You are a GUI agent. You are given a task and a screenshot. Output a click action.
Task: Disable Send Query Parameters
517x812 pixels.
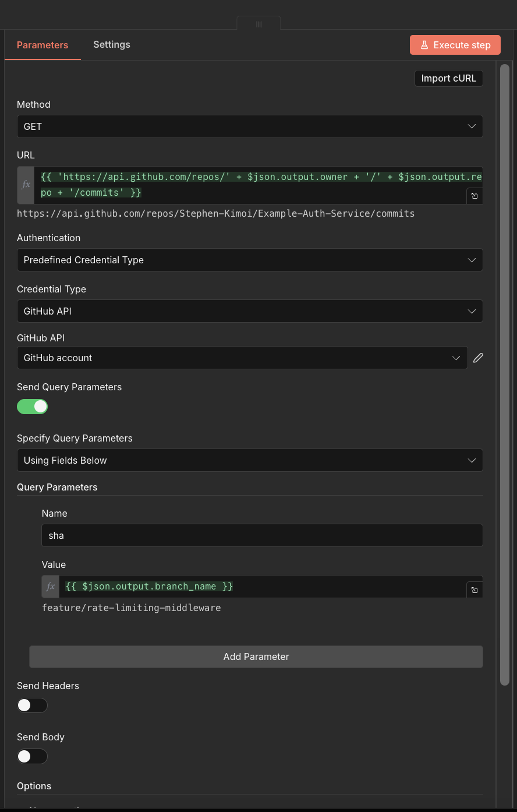32,406
